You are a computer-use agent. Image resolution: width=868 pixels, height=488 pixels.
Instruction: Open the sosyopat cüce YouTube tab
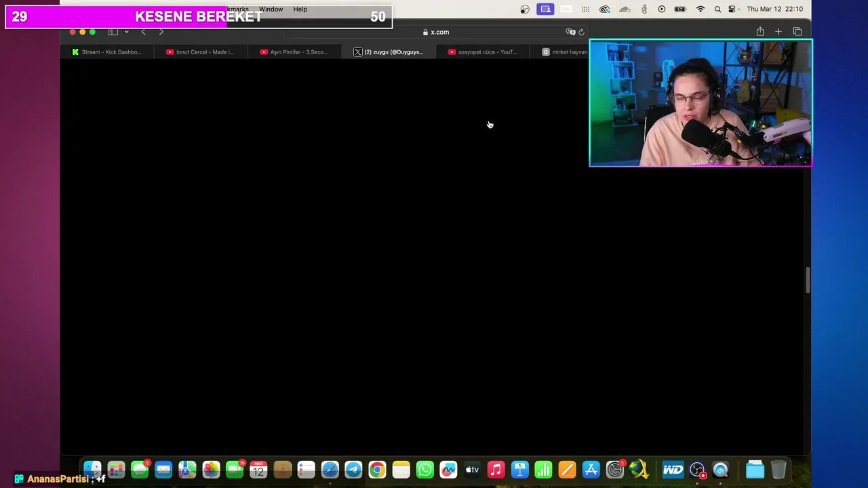pos(482,52)
